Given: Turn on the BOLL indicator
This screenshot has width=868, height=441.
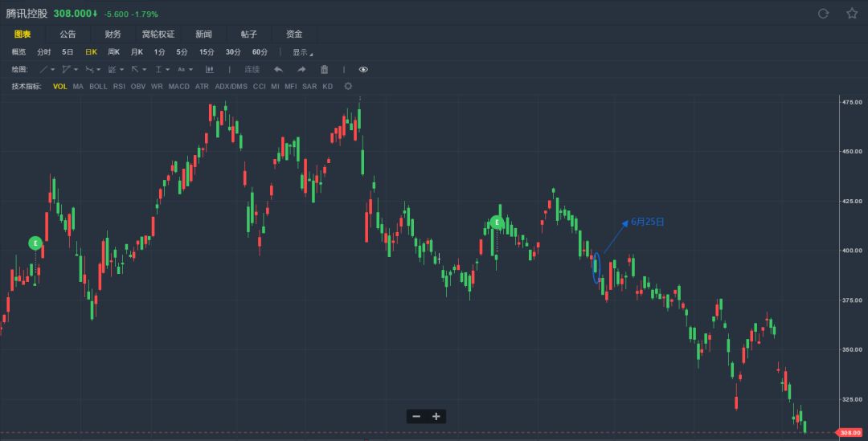Looking at the screenshot, I should click(x=98, y=86).
